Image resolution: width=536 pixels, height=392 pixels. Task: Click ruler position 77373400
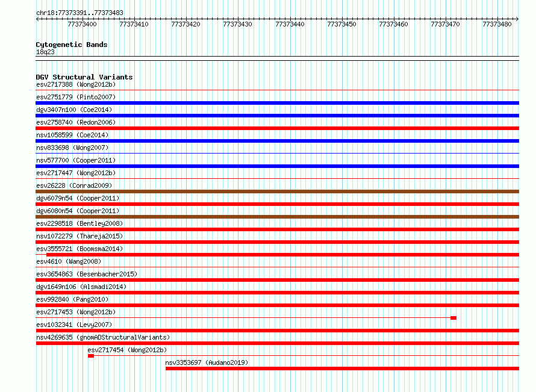[x=82, y=24]
